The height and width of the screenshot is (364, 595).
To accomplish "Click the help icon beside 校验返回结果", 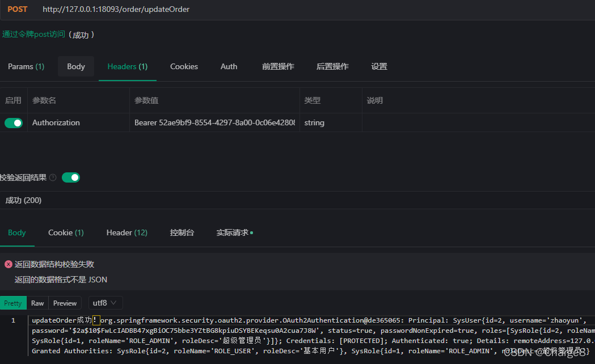I will [53, 177].
